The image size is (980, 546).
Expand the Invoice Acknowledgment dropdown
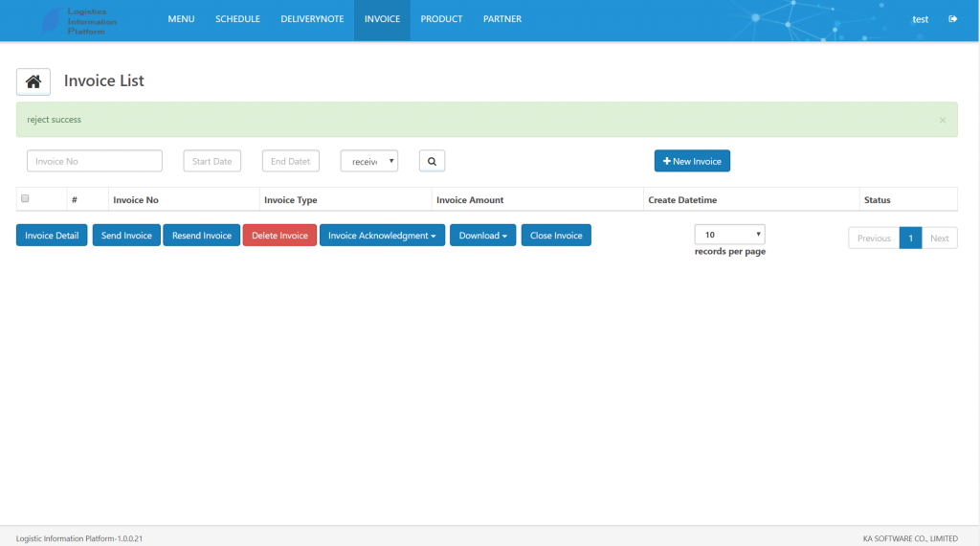[382, 235]
